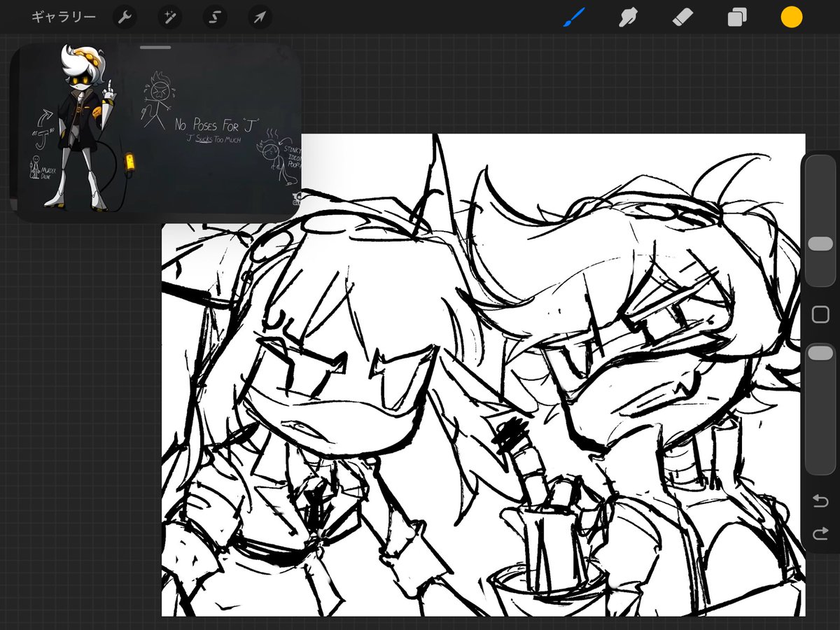This screenshot has height=630, width=840.
Task: Open the Layers panel
Action: (737, 17)
